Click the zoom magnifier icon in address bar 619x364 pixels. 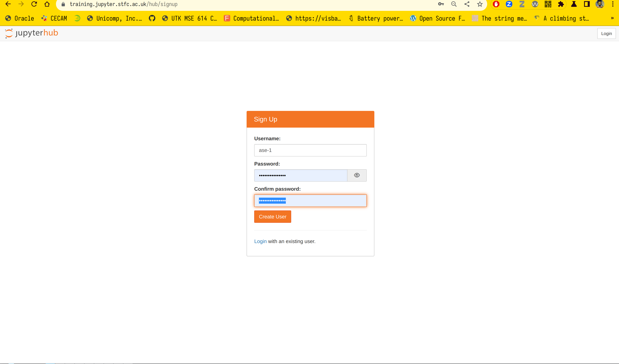[x=454, y=4]
